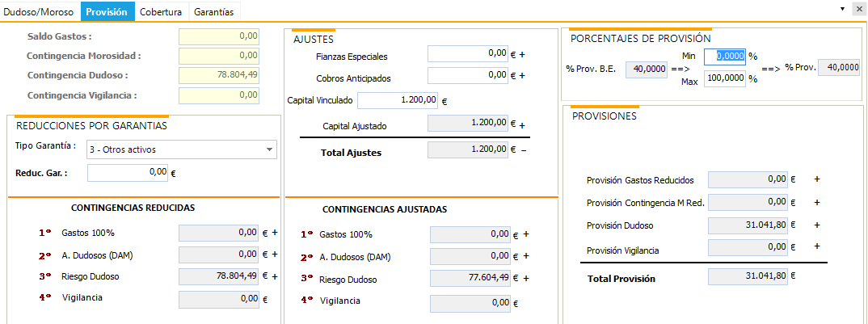Click the Max percentage field
The width and height of the screenshot is (868, 324).
click(x=725, y=78)
